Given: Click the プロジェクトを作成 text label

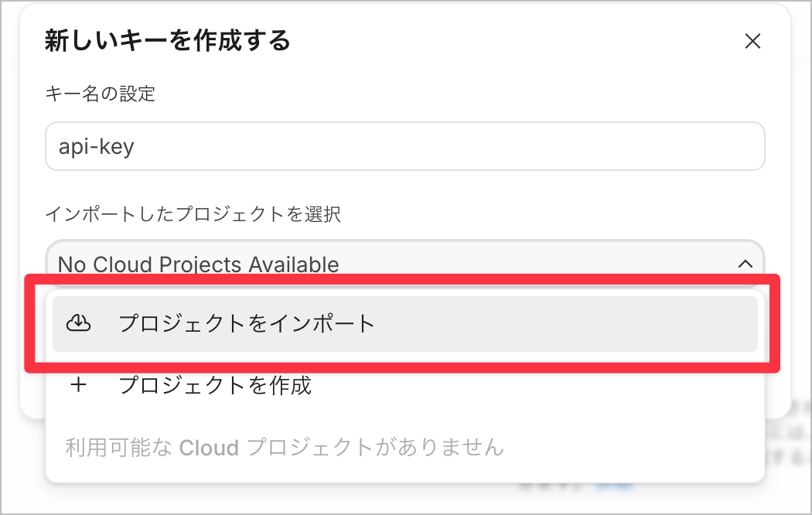Looking at the screenshot, I should pos(215,384).
